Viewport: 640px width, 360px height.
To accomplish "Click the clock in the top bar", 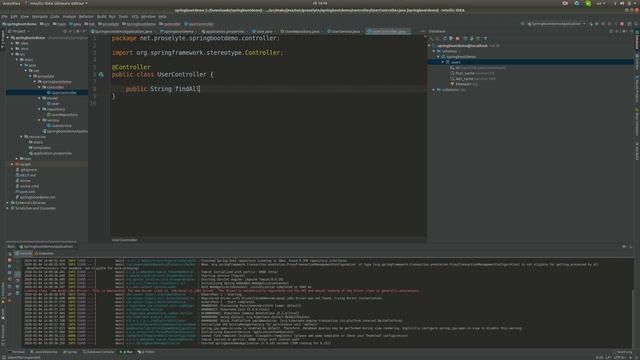I will click(x=320, y=3).
